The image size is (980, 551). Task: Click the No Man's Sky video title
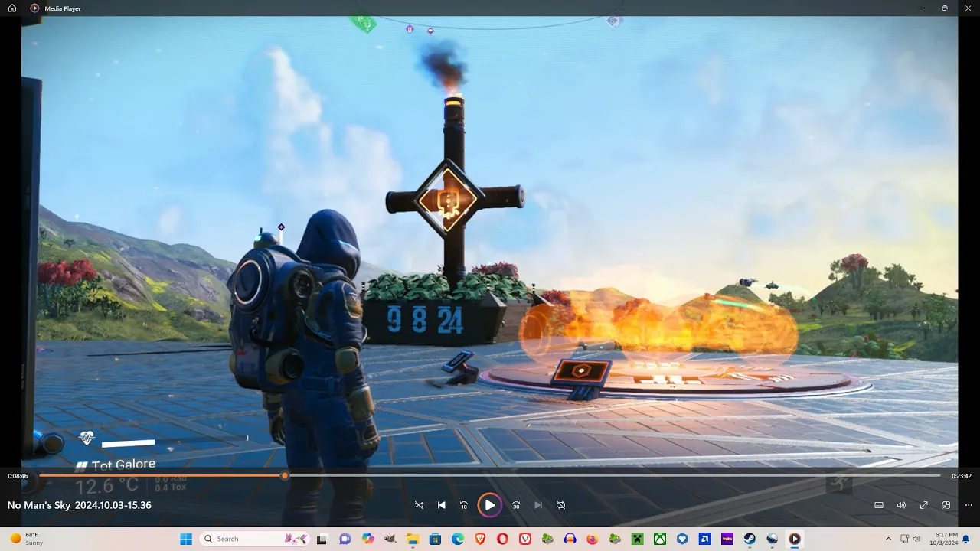click(x=80, y=505)
